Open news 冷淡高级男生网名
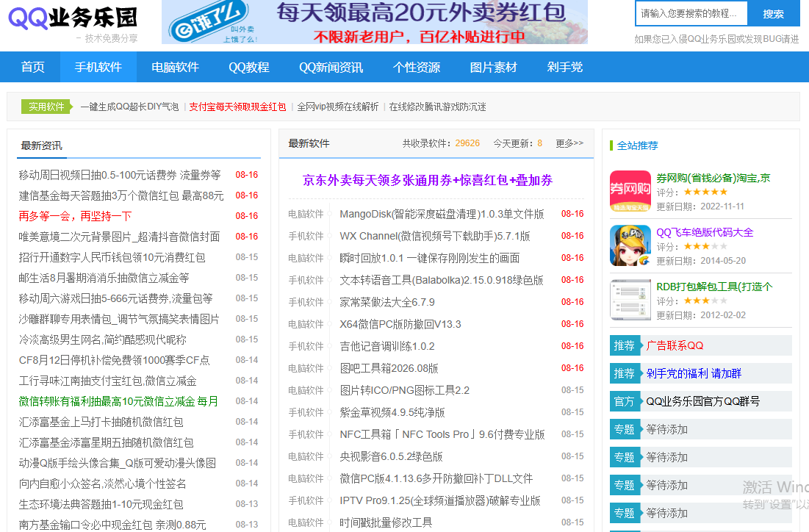This screenshot has height=532, width=809. coord(103,340)
